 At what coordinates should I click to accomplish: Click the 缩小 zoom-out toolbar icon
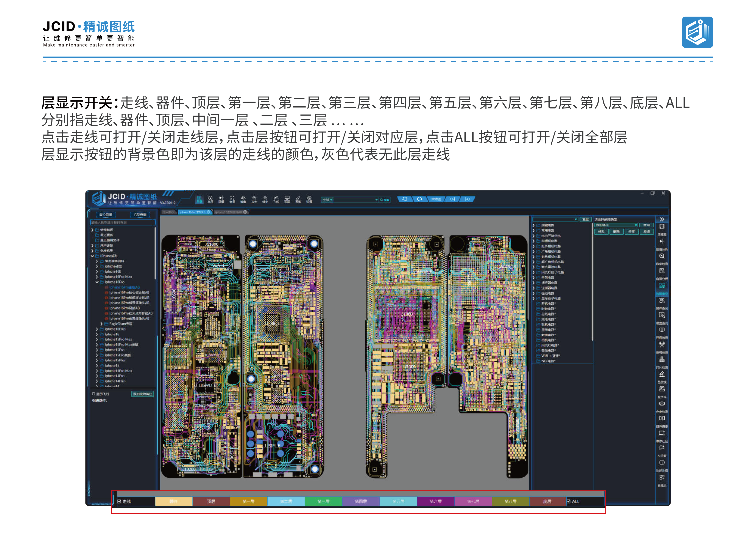pos(265,199)
